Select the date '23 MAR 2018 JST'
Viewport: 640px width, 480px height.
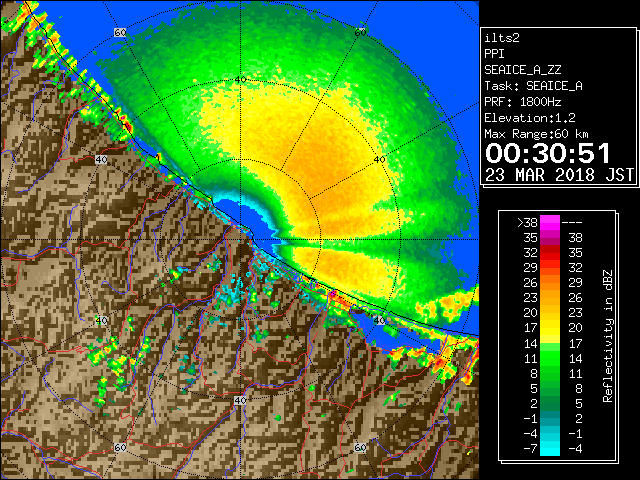coord(559,175)
